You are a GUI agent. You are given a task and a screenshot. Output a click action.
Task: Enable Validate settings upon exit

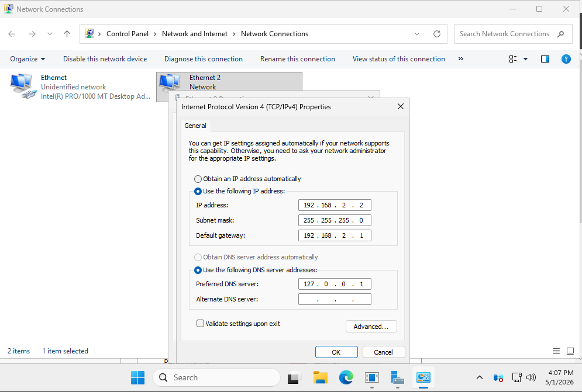coord(200,324)
